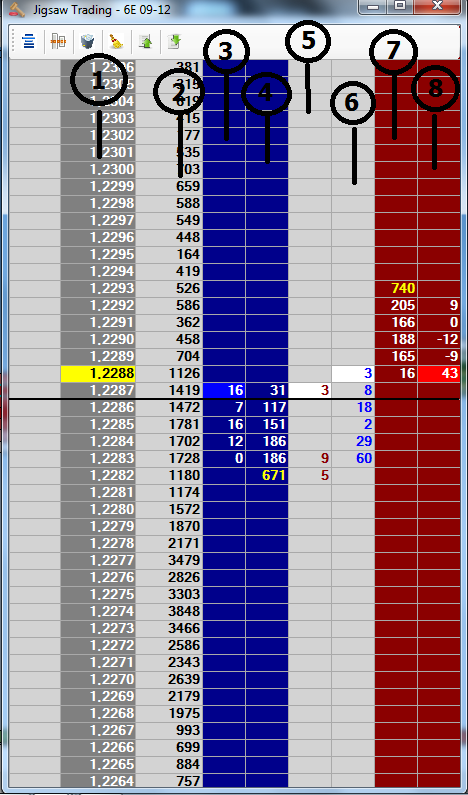Select price cell 1.2270
The width and height of the screenshot is (468, 795).
coord(98,679)
